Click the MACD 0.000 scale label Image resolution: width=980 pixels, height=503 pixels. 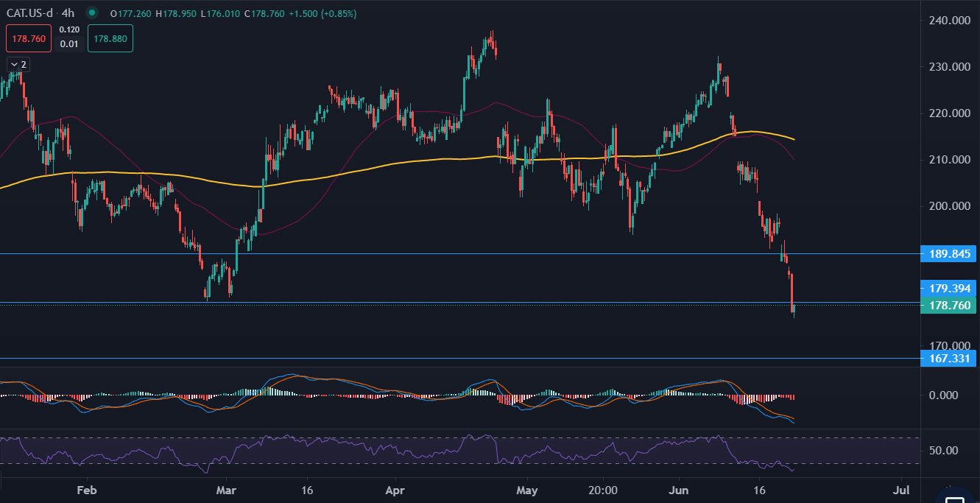pyautogui.click(x=945, y=395)
